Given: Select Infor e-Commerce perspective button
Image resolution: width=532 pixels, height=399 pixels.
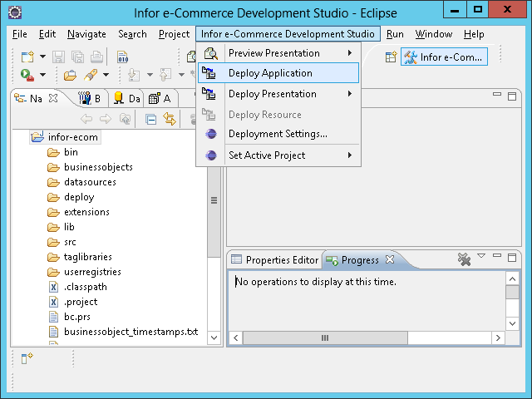Looking at the screenshot, I should coord(443,57).
